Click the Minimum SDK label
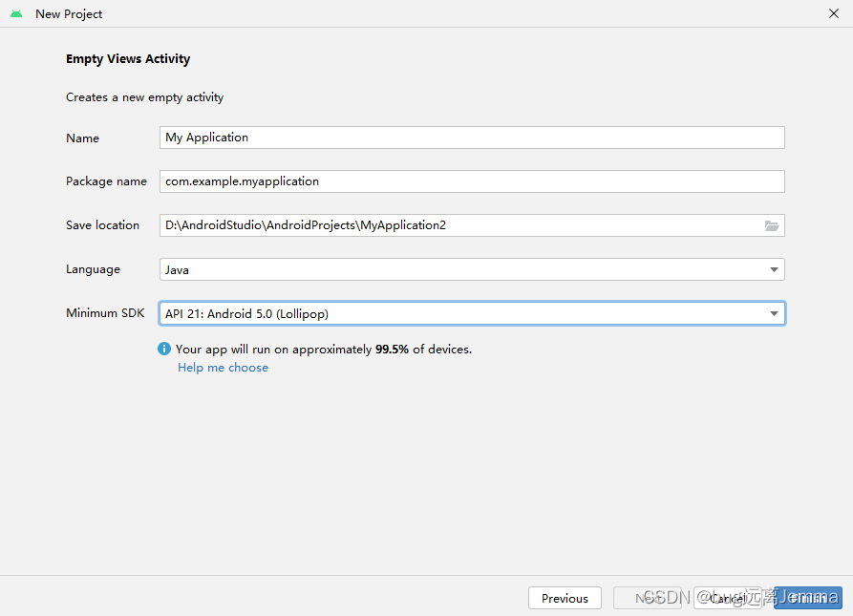Viewport: 853px width, 616px height. (105, 313)
